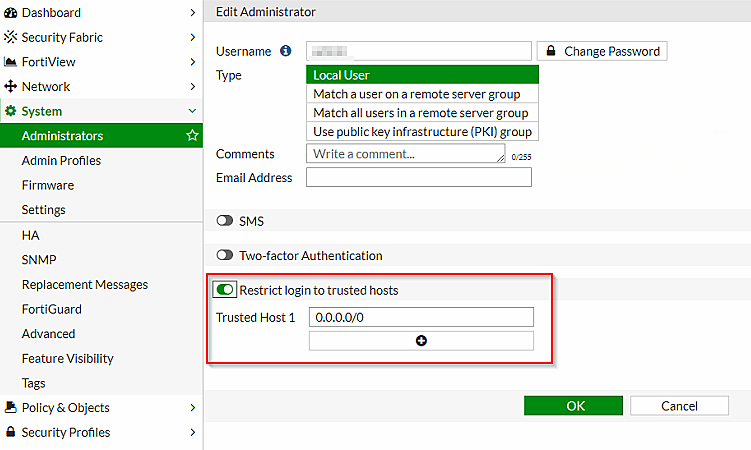Open Replacement Messages menu item

click(x=101, y=284)
